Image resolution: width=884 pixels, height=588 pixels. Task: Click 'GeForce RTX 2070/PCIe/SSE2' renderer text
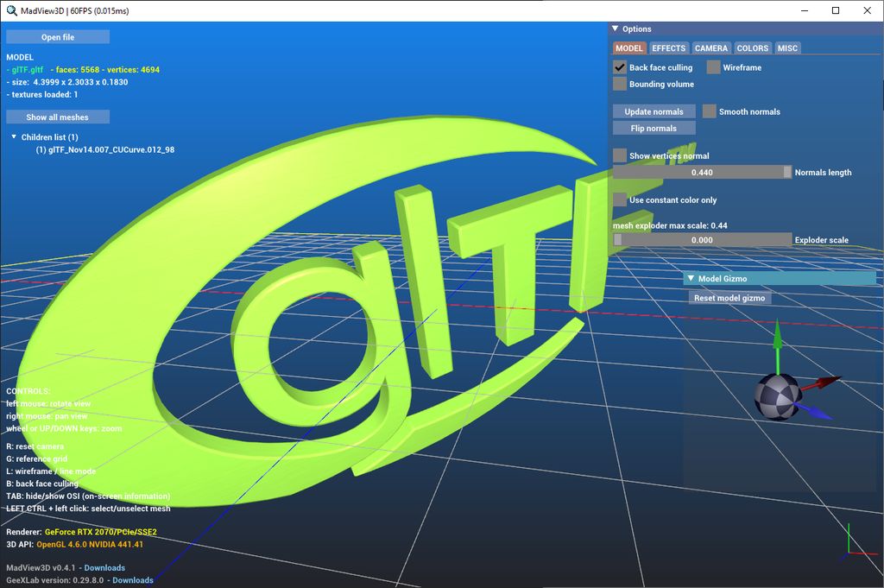[x=101, y=532]
